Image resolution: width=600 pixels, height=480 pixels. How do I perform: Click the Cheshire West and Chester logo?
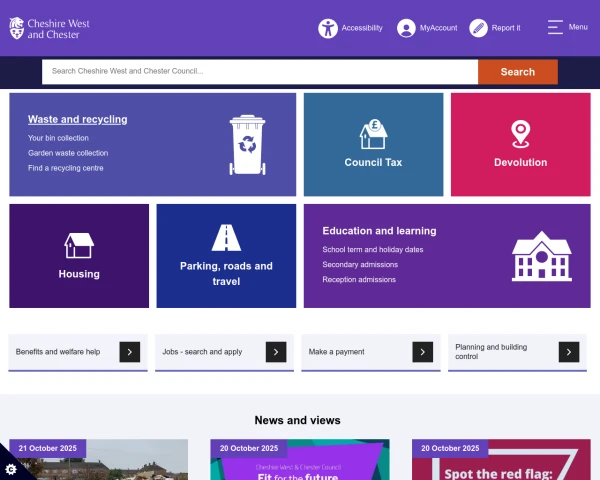pos(49,28)
